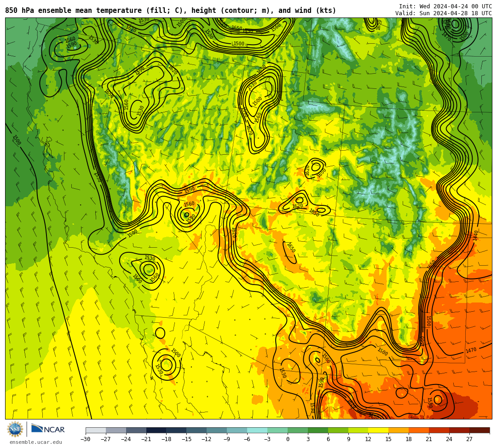This screenshot has height=448, width=497.
Task: Click the 27 colorbar tick label
Action: point(469,439)
